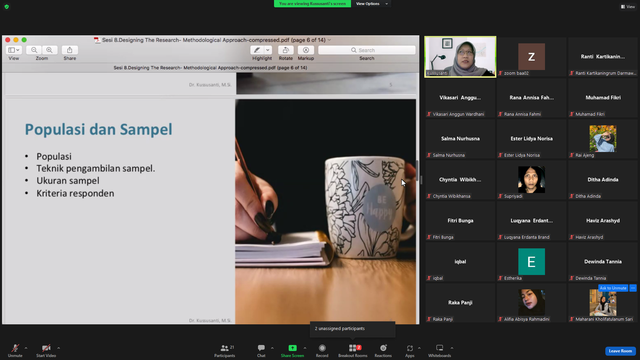Expand arrow next to Apps

419,348
